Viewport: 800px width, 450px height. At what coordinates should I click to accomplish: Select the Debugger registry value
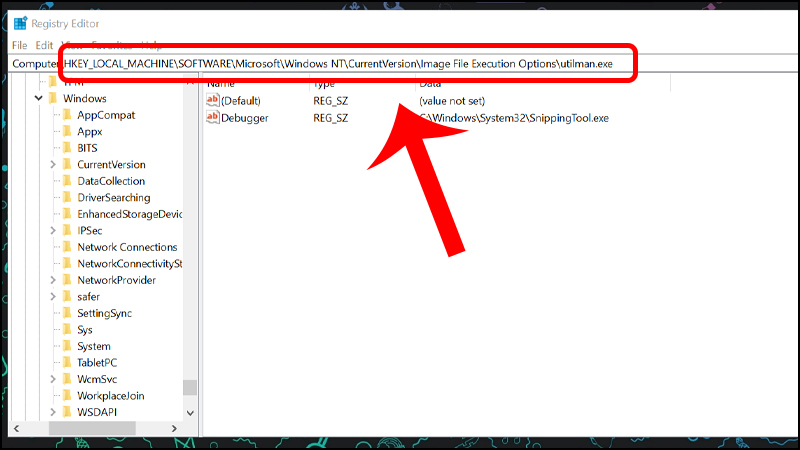245,118
